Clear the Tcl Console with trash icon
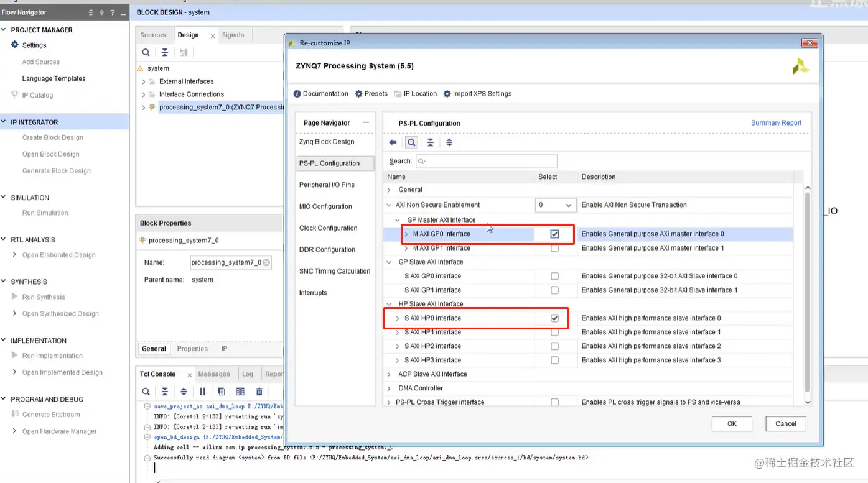This screenshot has height=483, width=868. [259, 392]
